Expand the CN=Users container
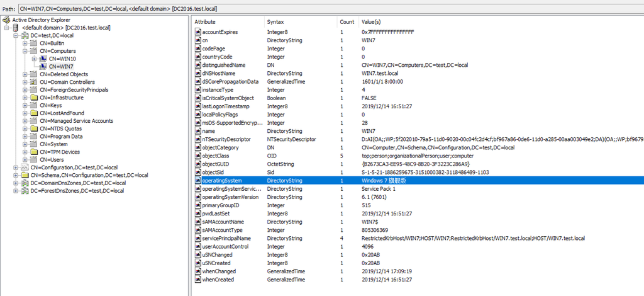 click(25, 160)
